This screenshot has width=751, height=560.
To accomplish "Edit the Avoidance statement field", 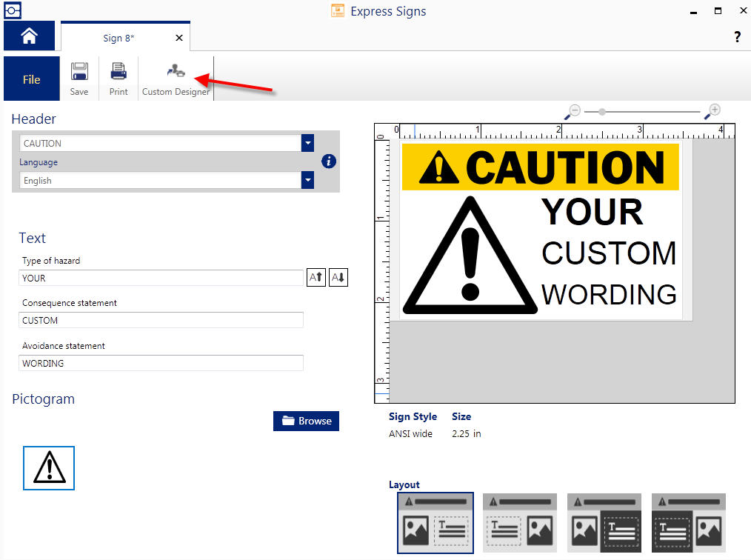I will pyautogui.click(x=161, y=363).
